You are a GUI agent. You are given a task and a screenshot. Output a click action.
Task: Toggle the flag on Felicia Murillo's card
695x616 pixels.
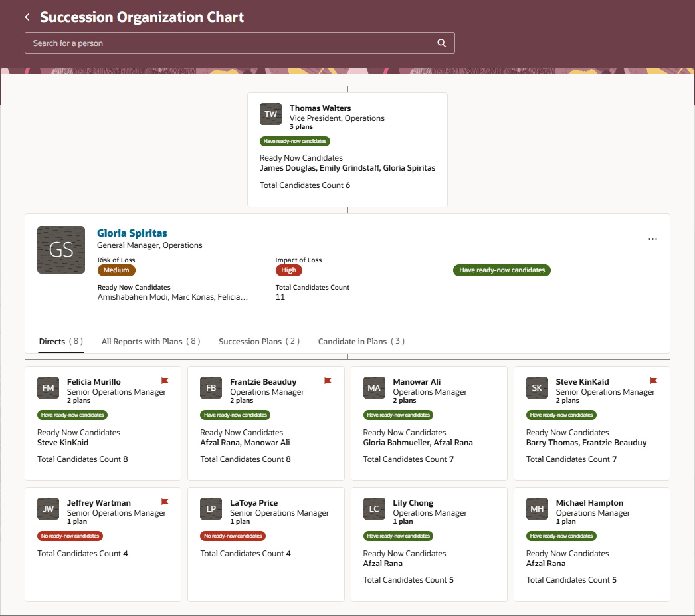tap(164, 380)
